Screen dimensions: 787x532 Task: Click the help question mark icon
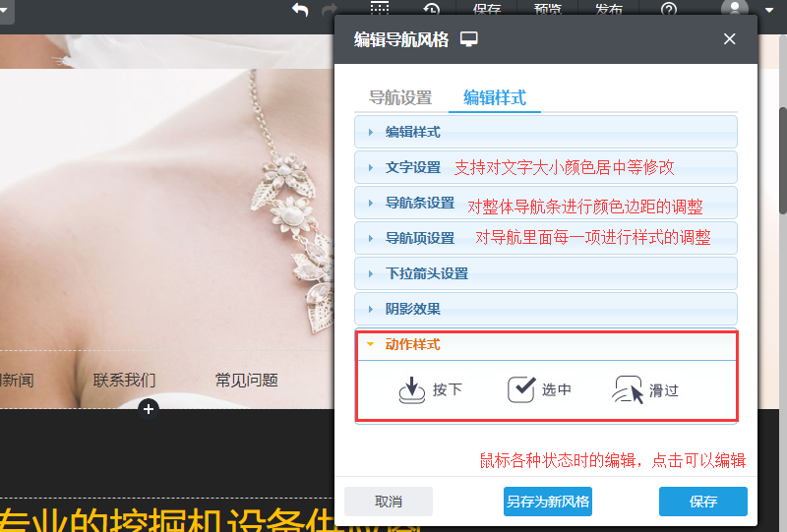click(669, 10)
